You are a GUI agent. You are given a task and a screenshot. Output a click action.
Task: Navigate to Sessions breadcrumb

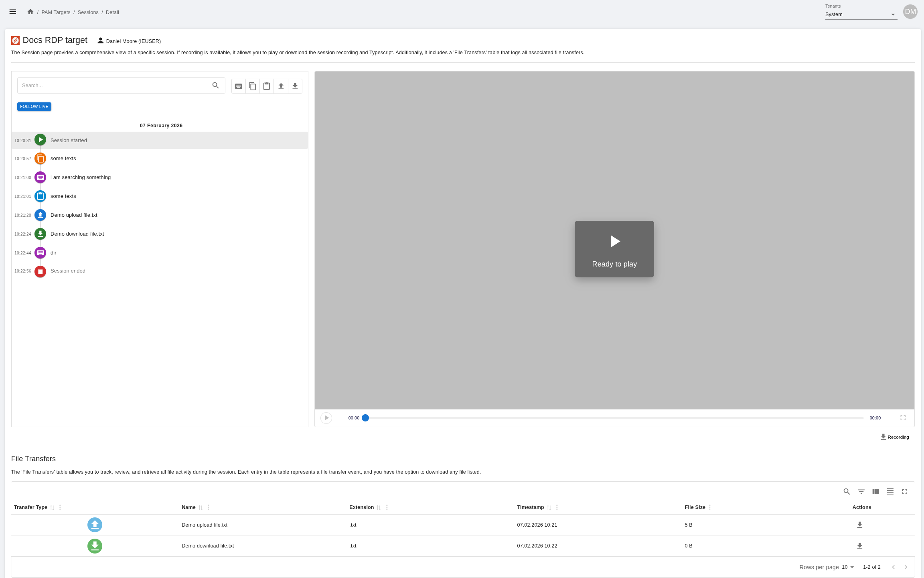tap(88, 12)
